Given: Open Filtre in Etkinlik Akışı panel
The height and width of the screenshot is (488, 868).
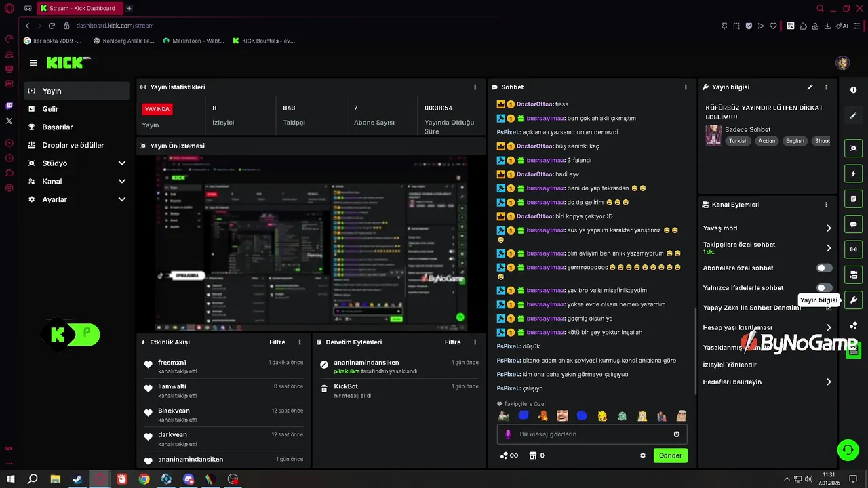Looking at the screenshot, I should pyautogui.click(x=277, y=342).
